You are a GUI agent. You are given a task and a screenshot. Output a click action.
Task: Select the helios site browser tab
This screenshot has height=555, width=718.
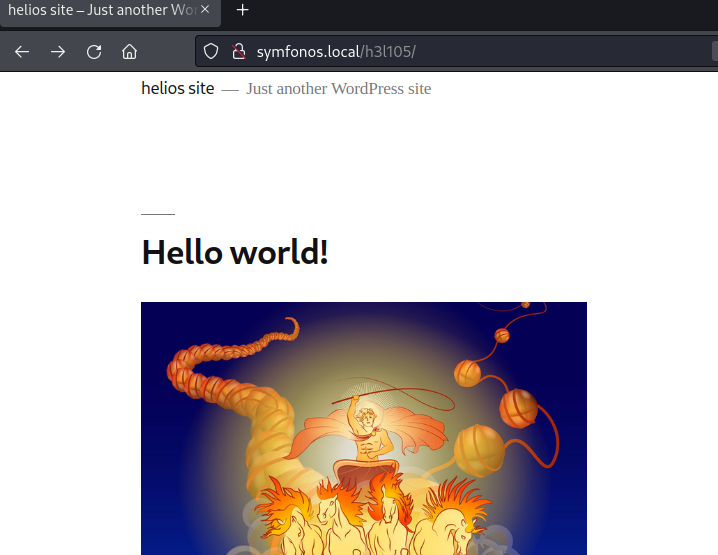tap(100, 11)
